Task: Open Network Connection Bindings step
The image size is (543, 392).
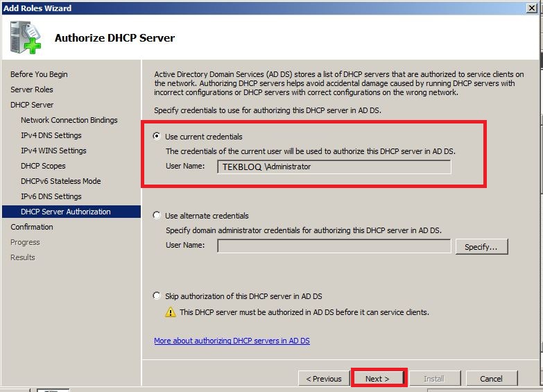Action: click(69, 120)
